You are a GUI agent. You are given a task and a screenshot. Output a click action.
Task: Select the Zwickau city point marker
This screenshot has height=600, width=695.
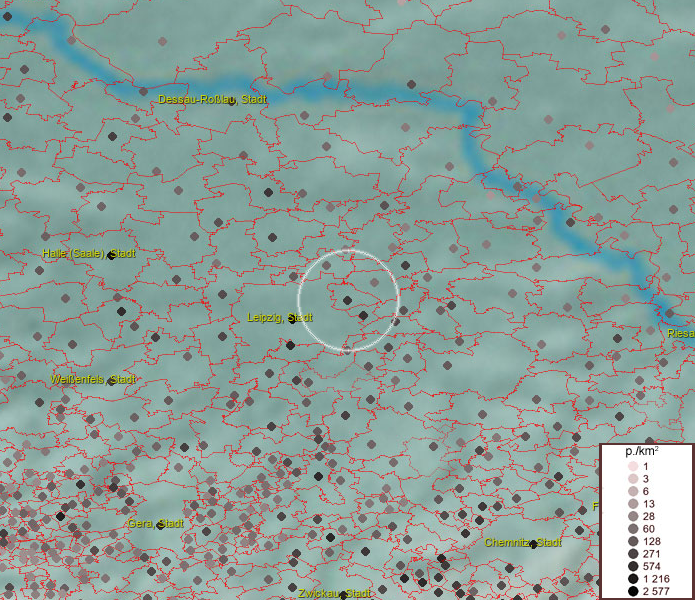click(343, 595)
